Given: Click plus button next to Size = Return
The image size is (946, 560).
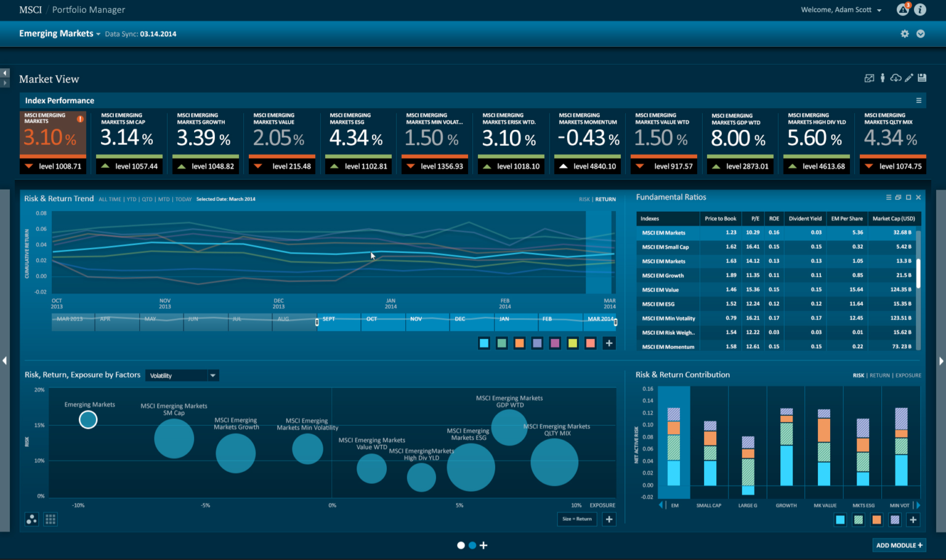Looking at the screenshot, I should [x=609, y=519].
